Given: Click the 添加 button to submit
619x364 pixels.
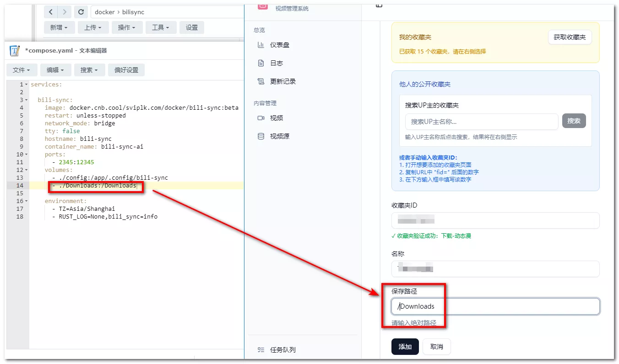Looking at the screenshot, I should pyautogui.click(x=405, y=347).
